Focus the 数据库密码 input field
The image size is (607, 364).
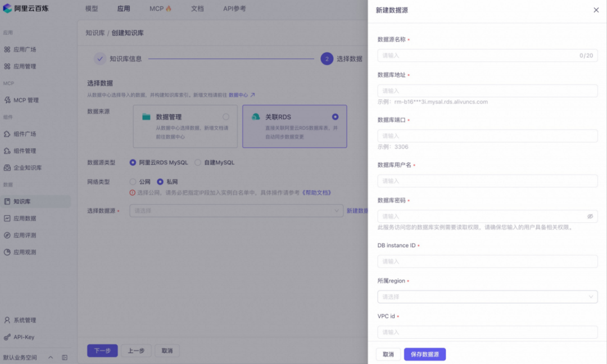(x=487, y=217)
